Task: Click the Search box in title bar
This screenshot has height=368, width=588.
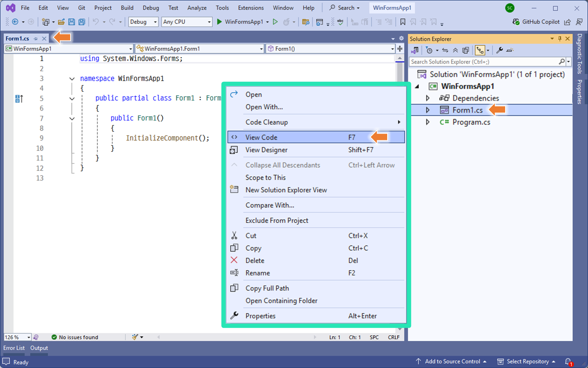Action: click(x=345, y=8)
